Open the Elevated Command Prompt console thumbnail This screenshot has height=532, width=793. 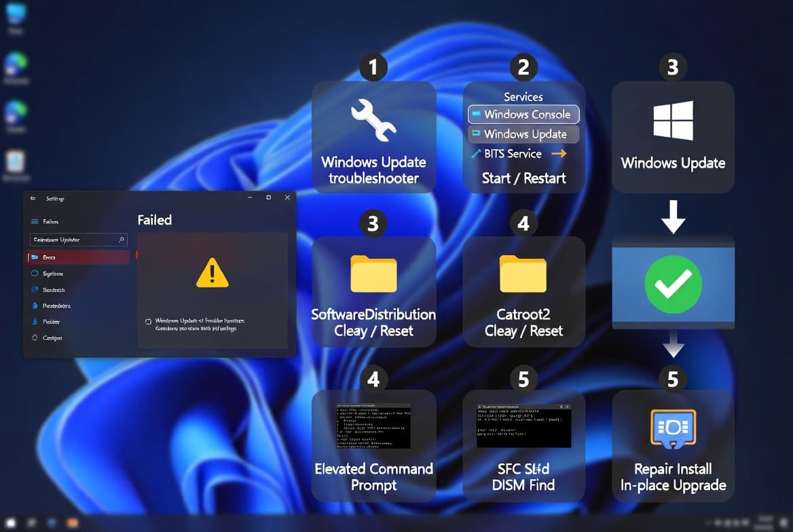point(373,425)
